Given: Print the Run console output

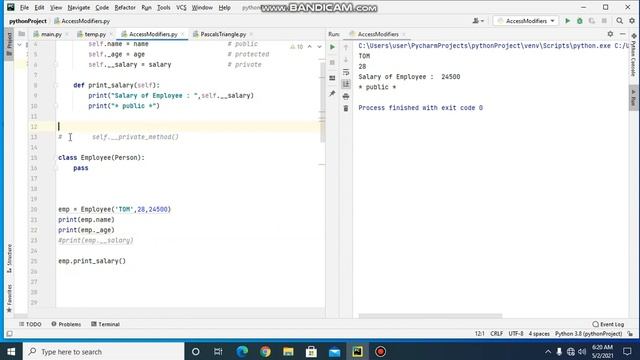Looking at the screenshot, I should coord(346,96).
